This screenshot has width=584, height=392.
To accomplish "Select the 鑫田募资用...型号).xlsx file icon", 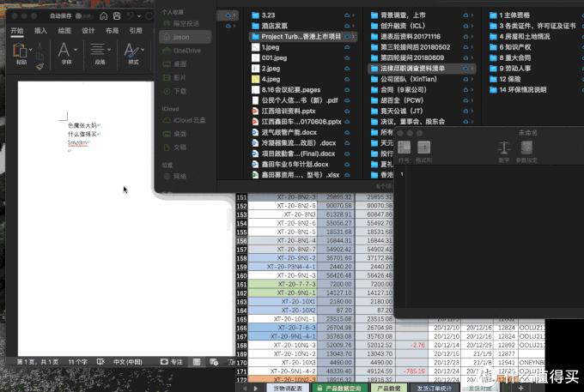I will pyautogui.click(x=255, y=175).
